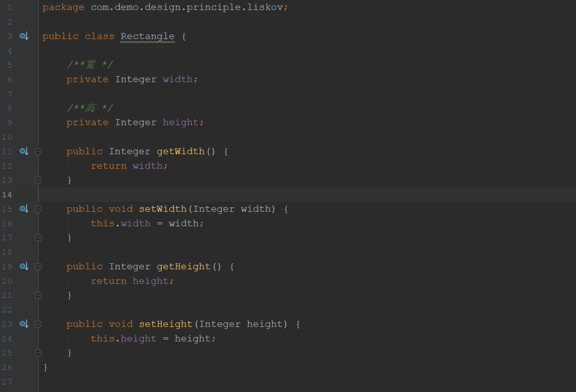
Task: Collapse the getHeight method using its fold marker
Action: click(38, 266)
